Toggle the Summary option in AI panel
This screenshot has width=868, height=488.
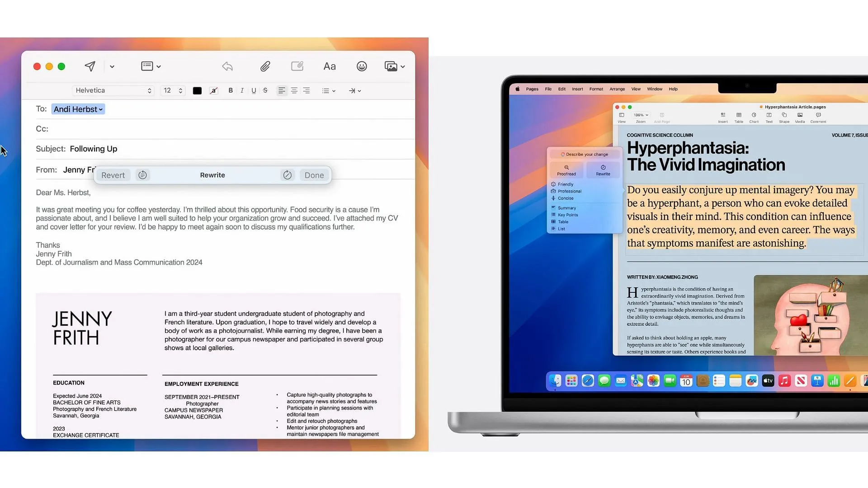(566, 207)
